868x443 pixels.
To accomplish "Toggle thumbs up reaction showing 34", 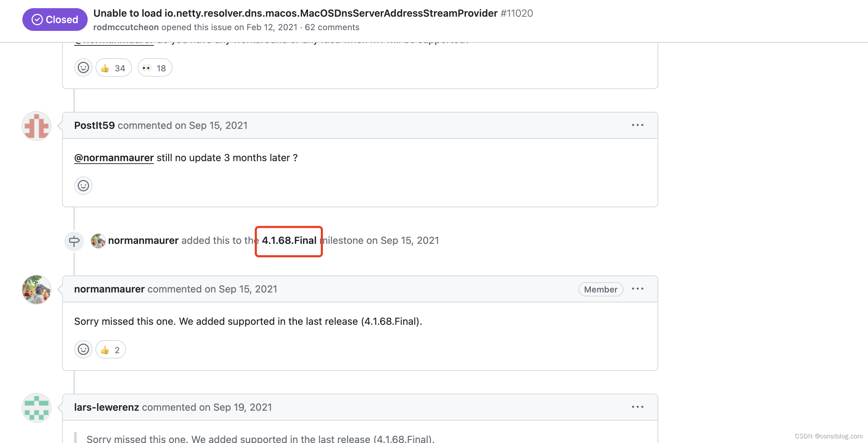I will point(114,68).
